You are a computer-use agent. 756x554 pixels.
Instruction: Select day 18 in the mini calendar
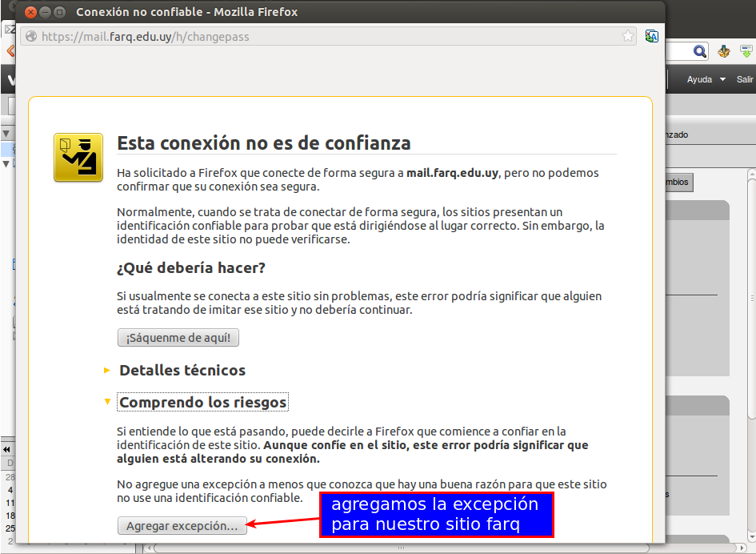(10, 516)
